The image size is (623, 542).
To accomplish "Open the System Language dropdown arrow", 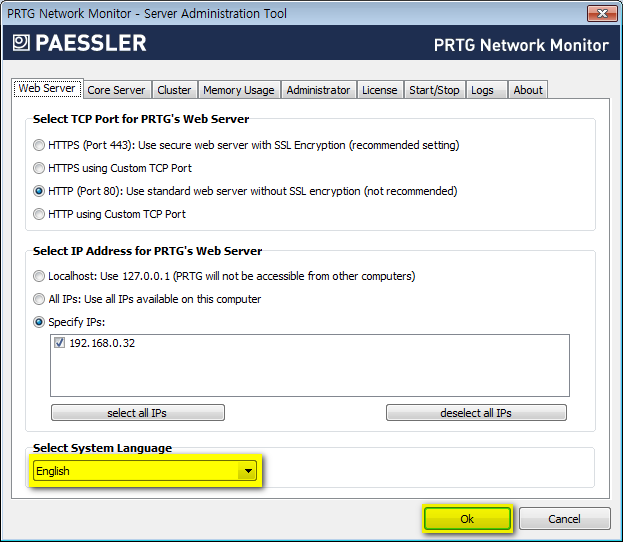I will click(248, 471).
